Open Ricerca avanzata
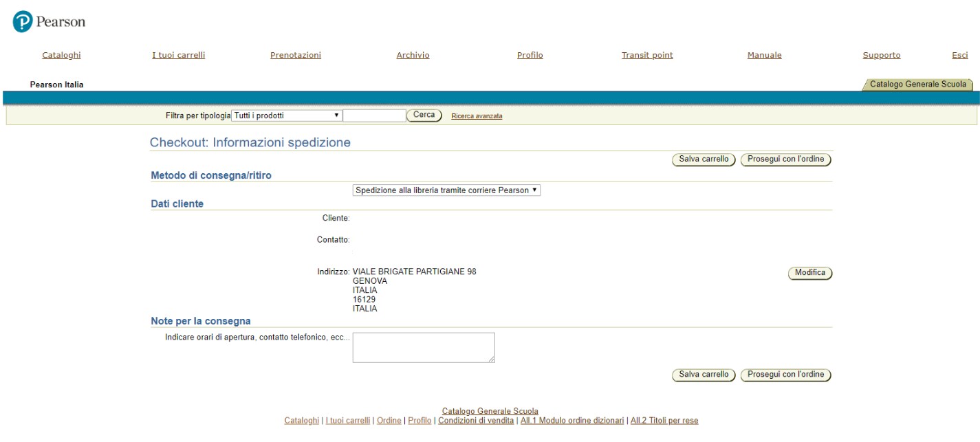The image size is (980, 442). 477,116
